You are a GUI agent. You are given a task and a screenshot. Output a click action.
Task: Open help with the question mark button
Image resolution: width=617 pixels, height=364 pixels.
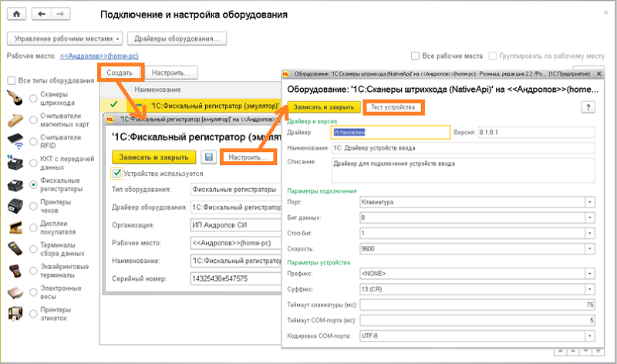[x=588, y=107]
